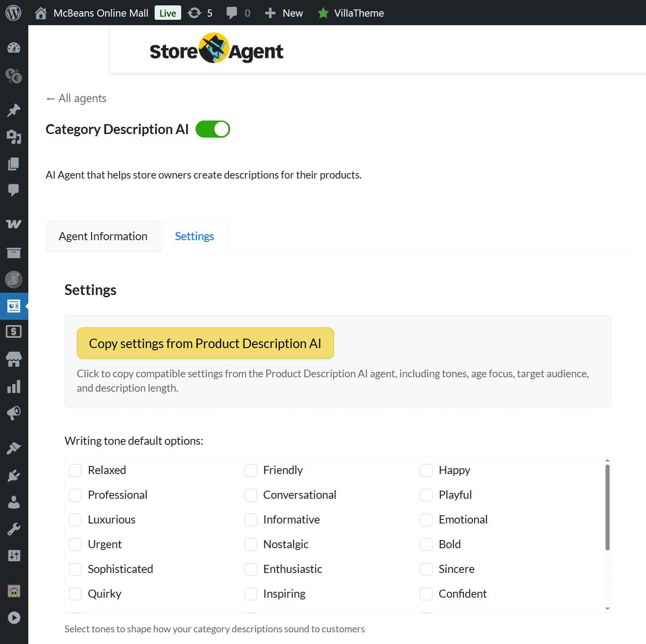Check the Informative tone checkbox

pos(251,520)
